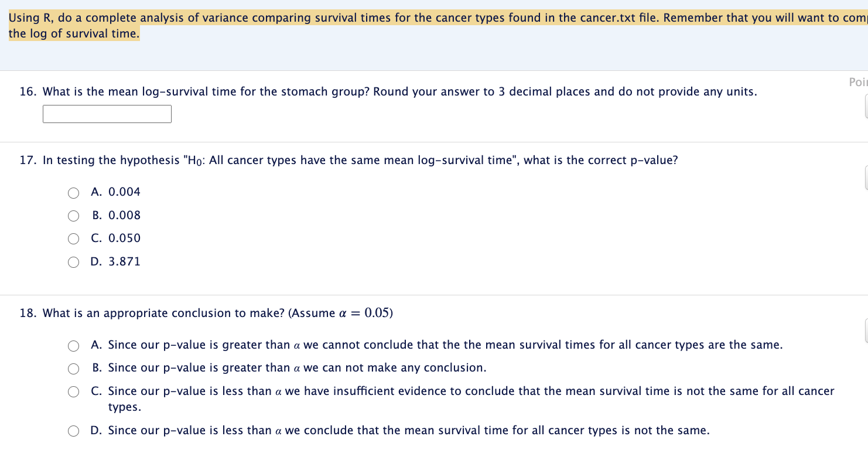Click the question 16 prompt text
Screen dimensions: 868x453
coord(388,92)
